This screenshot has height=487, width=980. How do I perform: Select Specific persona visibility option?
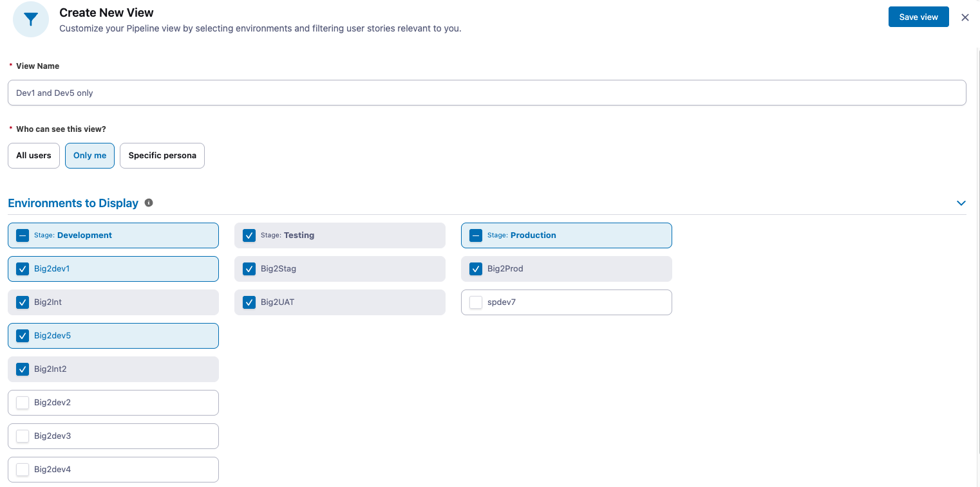[x=162, y=156]
